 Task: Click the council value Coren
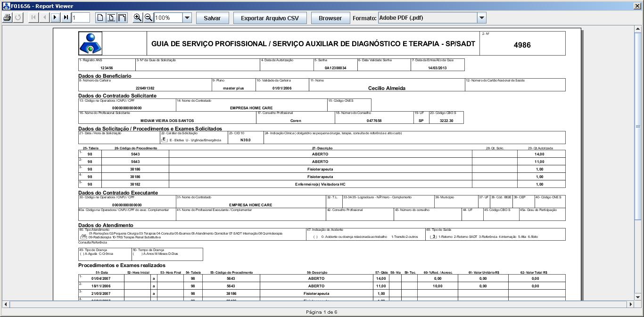click(296, 121)
